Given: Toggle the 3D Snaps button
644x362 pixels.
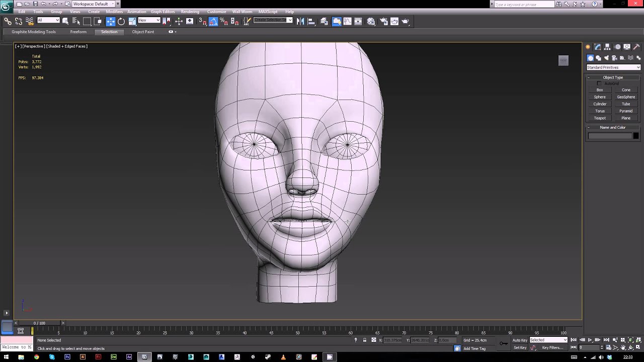Looking at the screenshot, I should (x=202, y=21).
